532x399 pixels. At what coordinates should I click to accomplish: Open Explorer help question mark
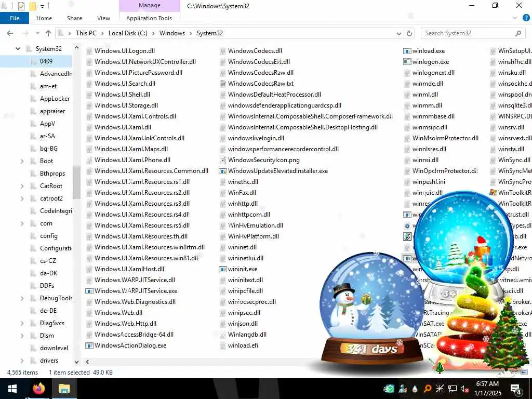click(x=526, y=18)
